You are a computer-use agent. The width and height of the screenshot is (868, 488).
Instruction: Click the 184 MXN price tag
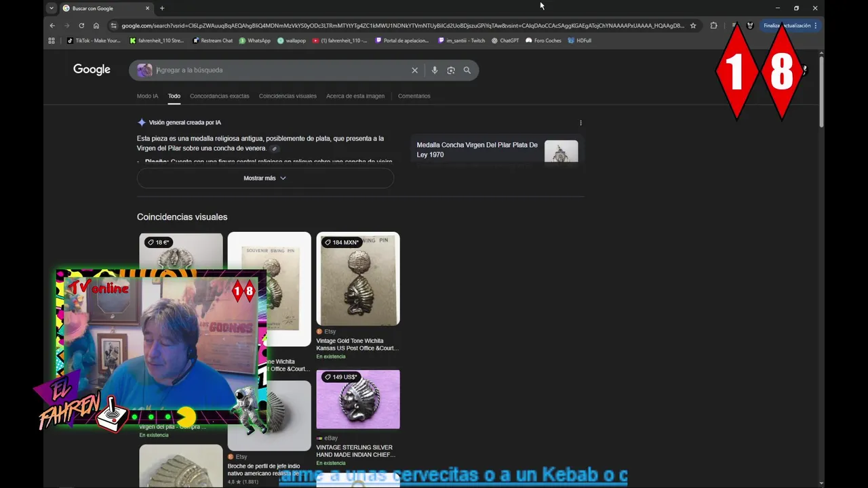tap(342, 243)
